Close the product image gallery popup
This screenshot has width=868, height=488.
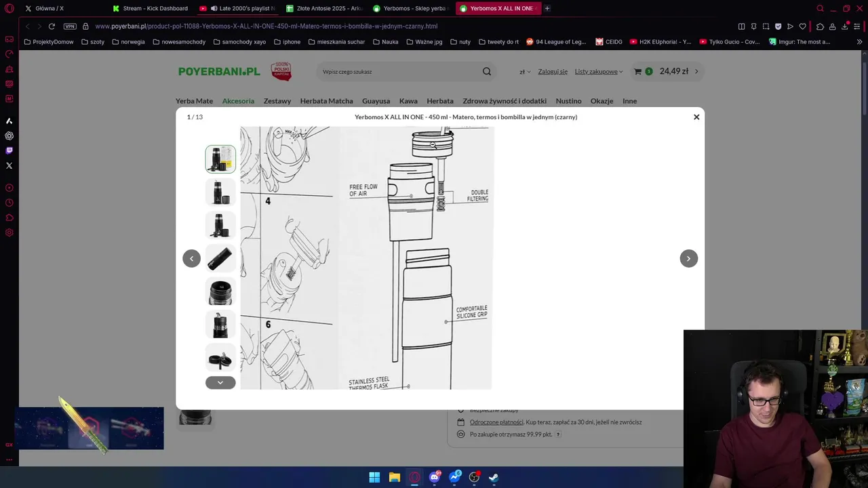[x=696, y=117]
